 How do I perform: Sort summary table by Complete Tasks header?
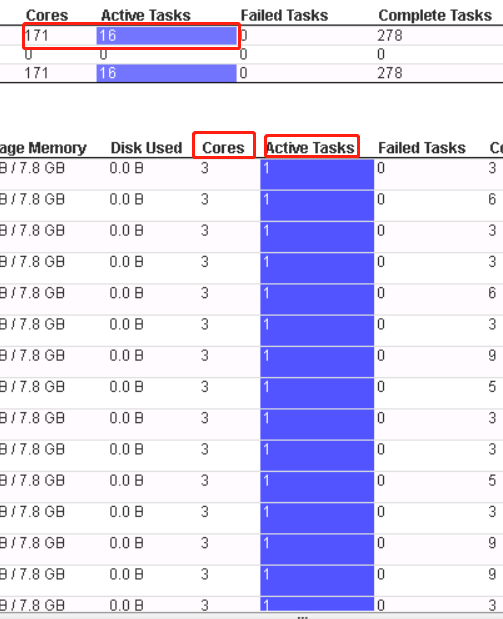435,16
